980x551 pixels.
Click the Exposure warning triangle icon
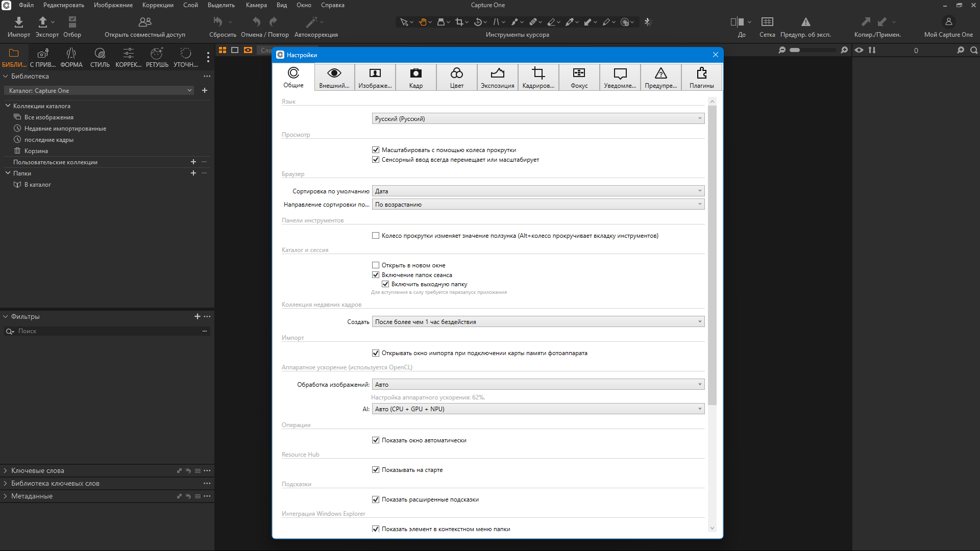click(805, 22)
